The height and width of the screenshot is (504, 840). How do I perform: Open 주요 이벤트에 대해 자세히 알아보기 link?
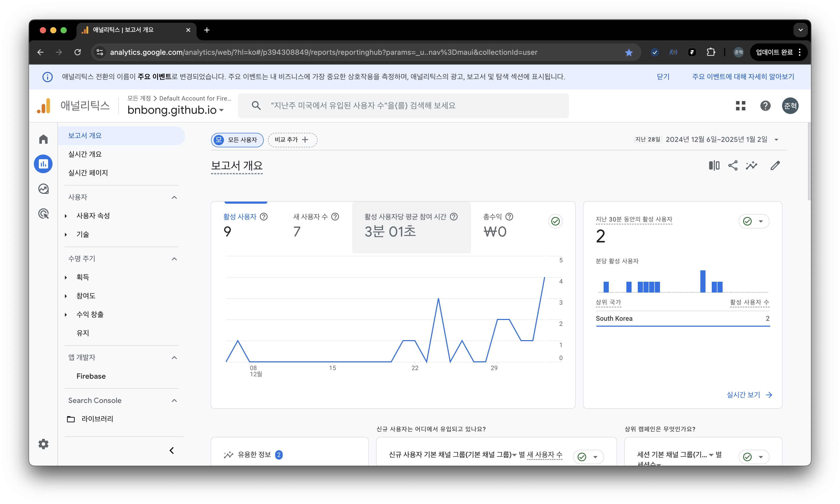click(x=743, y=77)
